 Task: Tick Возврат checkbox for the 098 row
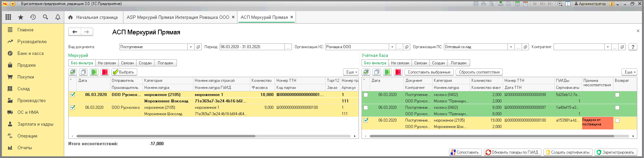tap(617, 95)
